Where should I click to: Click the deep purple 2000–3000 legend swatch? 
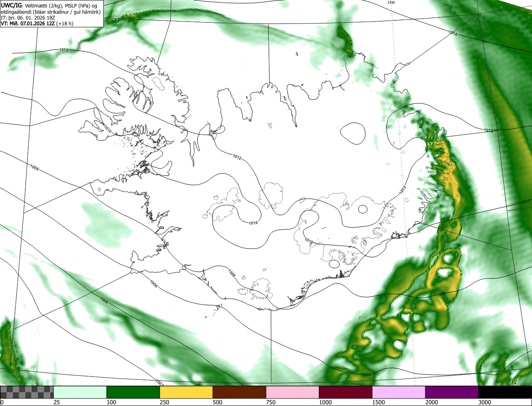pos(452,392)
